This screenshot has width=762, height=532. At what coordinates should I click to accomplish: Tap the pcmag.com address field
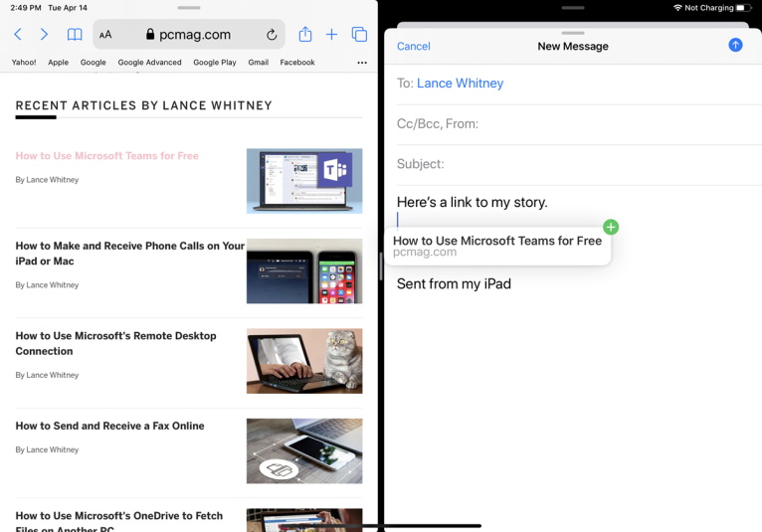click(x=189, y=35)
